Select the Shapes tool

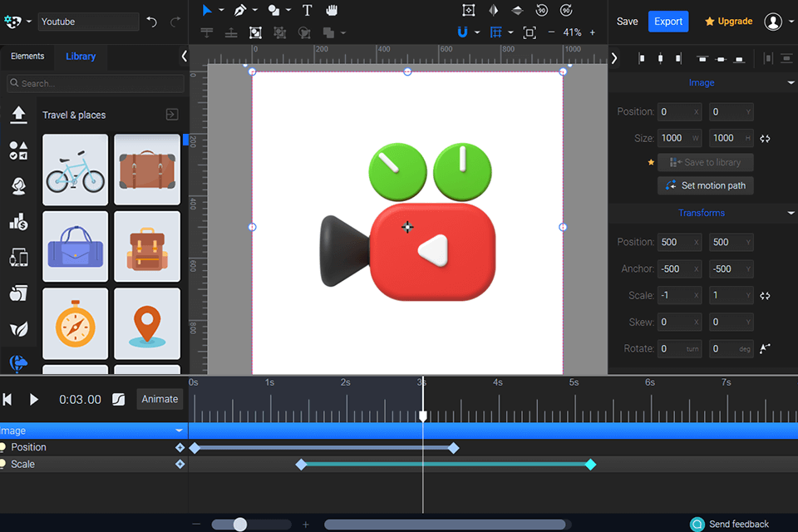click(273, 10)
